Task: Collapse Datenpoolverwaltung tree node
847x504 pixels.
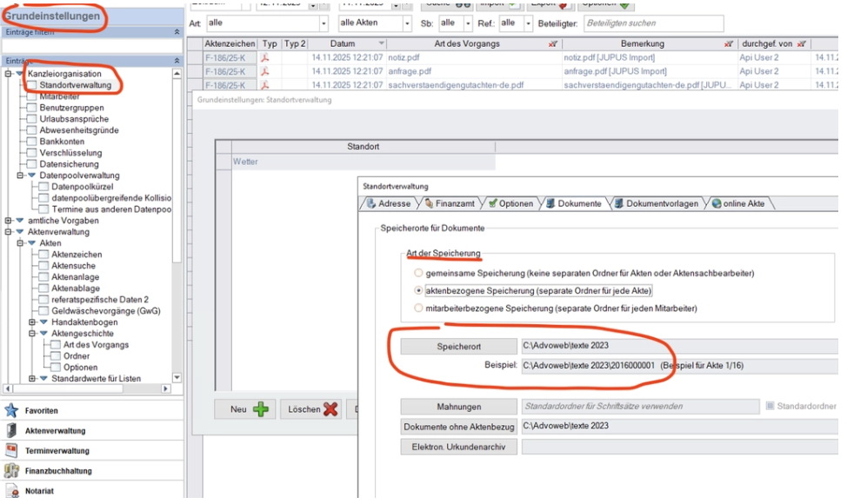Action: (20, 176)
